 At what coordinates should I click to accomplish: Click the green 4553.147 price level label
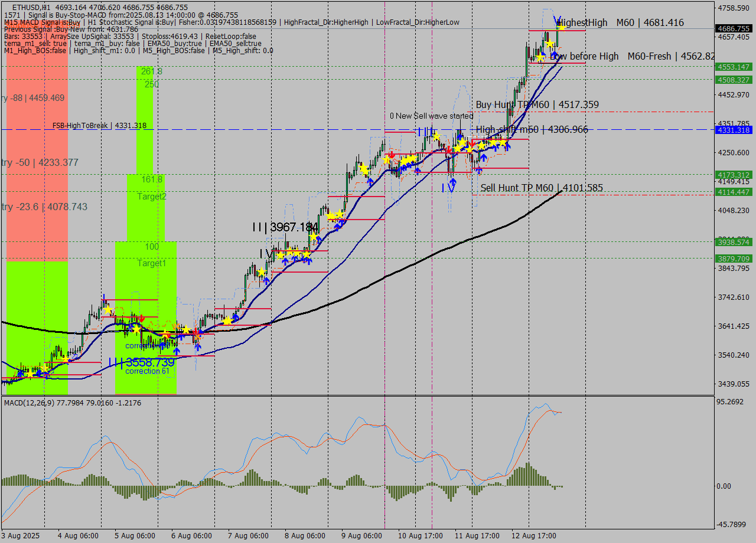[x=734, y=67]
